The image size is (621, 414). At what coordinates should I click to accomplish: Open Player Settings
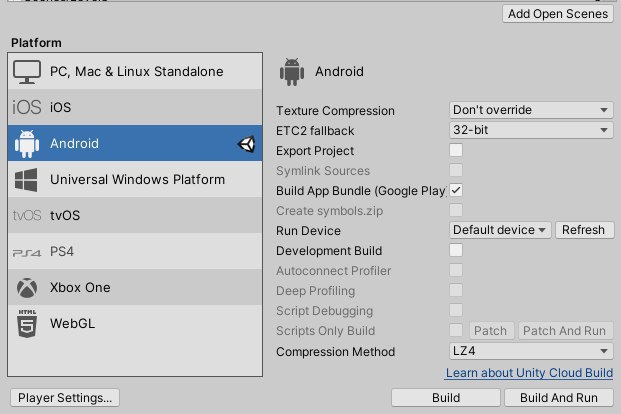[x=65, y=397]
